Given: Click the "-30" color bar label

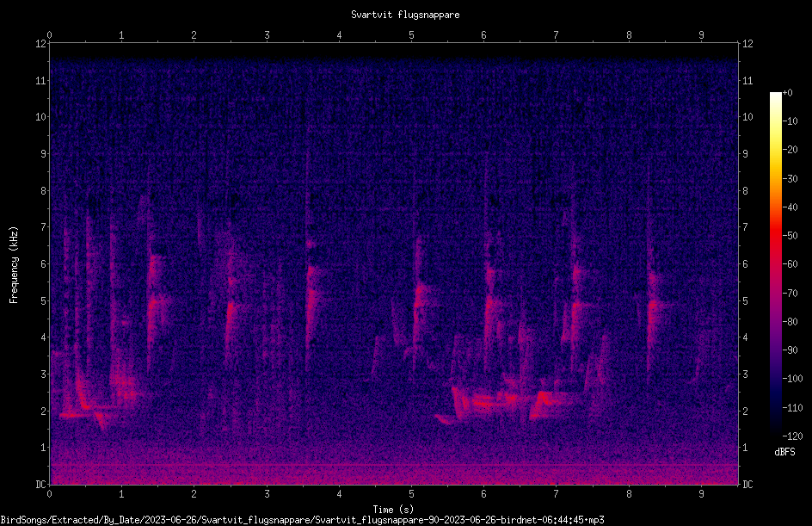Looking at the screenshot, I should click(x=790, y=178).
